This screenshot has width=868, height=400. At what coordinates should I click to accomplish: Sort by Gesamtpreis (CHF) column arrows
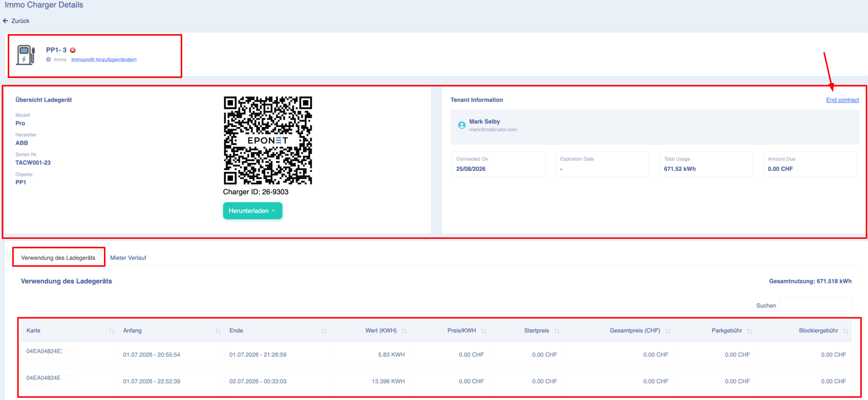point(668,331)
